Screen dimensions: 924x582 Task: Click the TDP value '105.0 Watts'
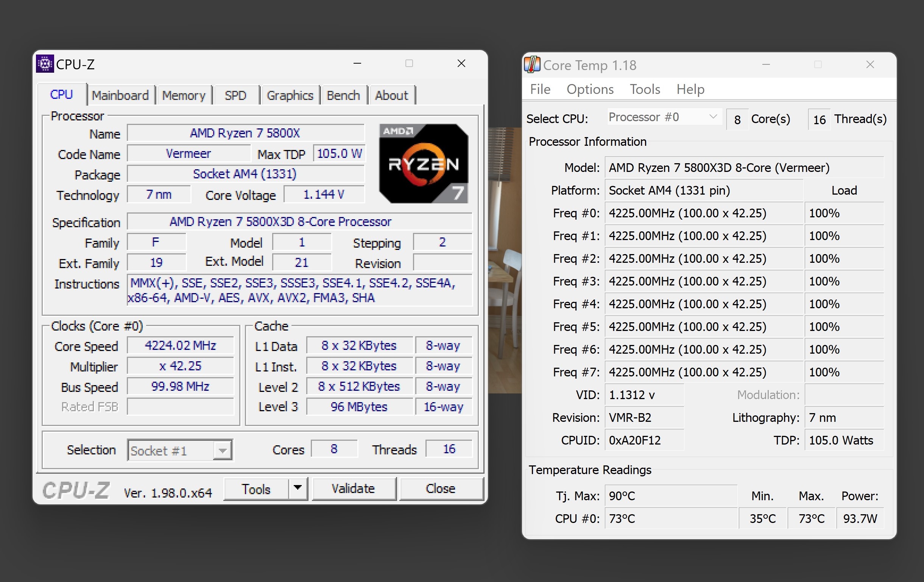(x=844, y=440)
